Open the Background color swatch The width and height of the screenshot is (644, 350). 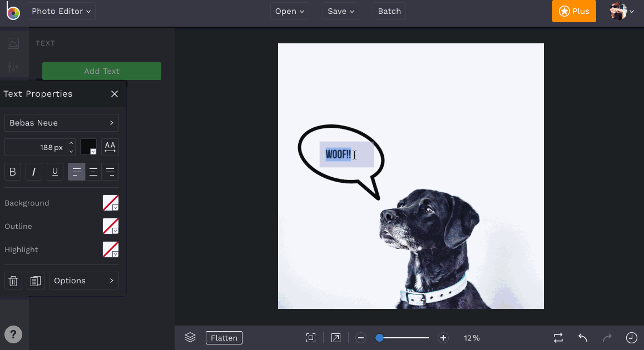(111, 203)
